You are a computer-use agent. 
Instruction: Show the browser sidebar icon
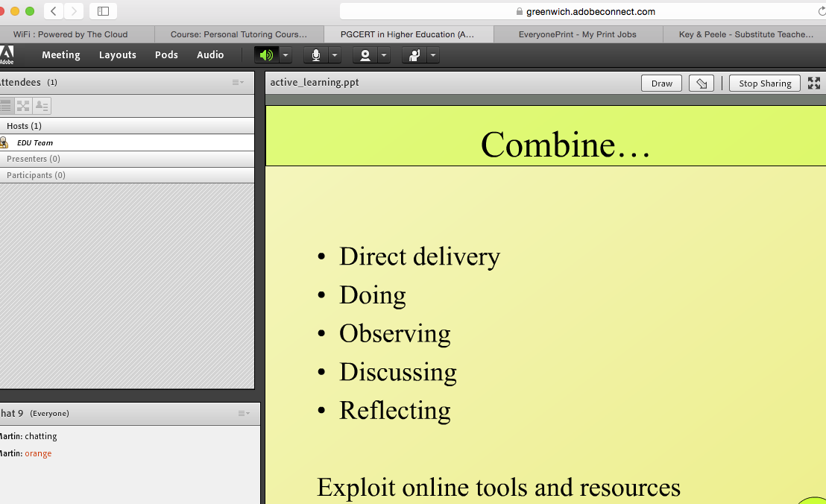click(x=103, y=11)
